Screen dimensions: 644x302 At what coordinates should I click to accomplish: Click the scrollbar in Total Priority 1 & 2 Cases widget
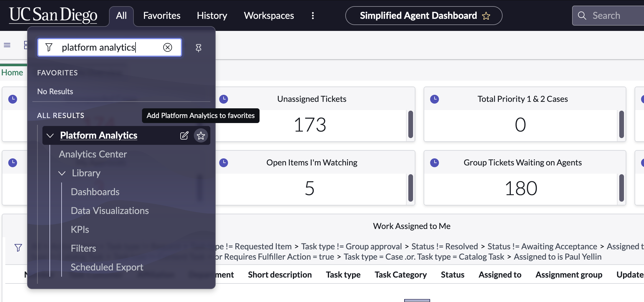coord(622,125)
